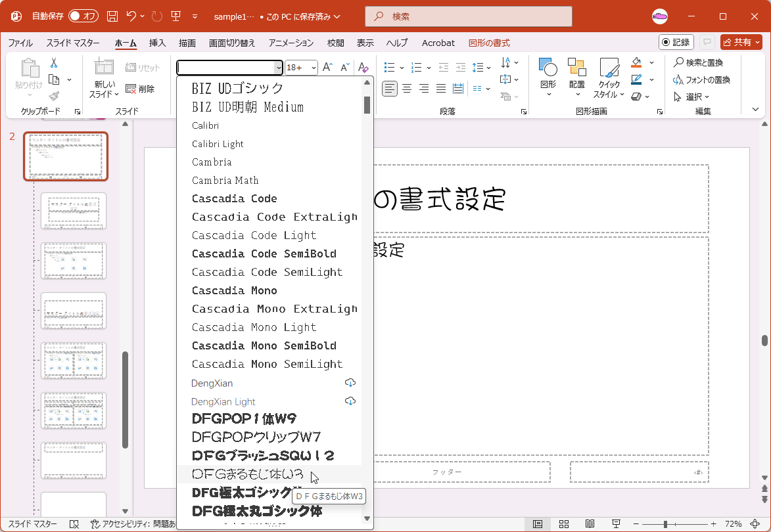Click fit slide to window icon
Screen dimensions: 771x532
755,524
